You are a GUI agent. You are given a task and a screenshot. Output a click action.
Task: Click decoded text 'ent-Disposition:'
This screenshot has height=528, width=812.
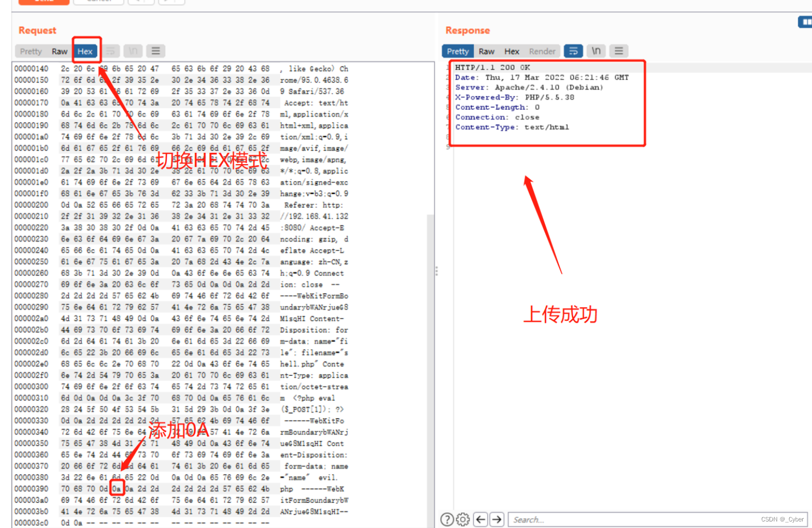click(314, 455)
